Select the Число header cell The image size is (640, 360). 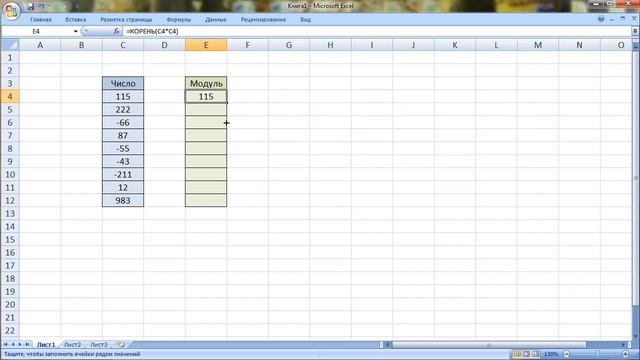tap(123, 84)
